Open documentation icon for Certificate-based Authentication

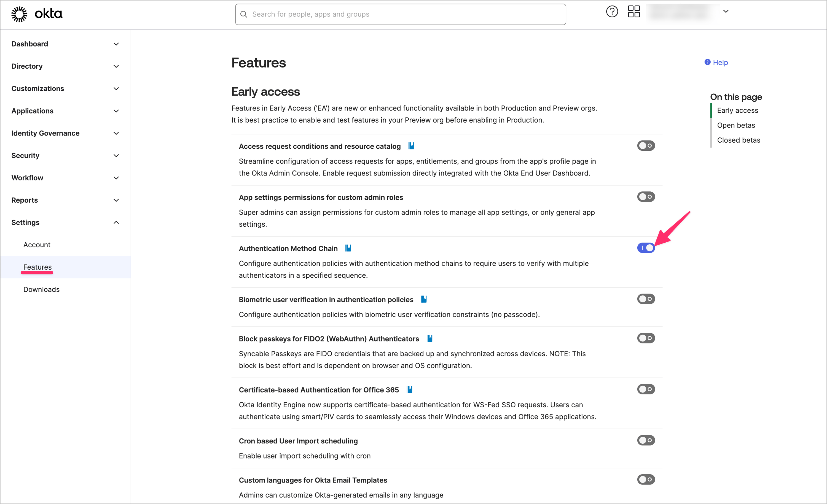(409, 389)
